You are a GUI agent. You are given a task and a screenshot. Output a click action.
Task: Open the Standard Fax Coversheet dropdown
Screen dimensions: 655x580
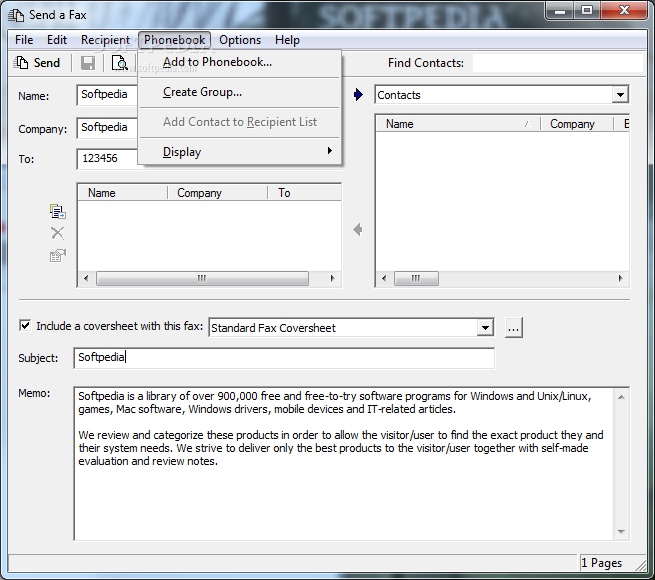tap(485, 328)
